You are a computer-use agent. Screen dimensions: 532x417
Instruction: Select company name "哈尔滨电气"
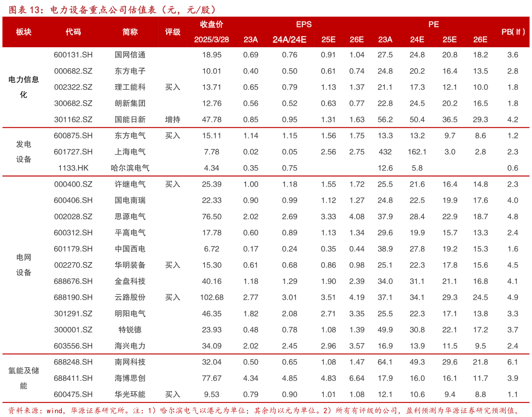point(130,168)
